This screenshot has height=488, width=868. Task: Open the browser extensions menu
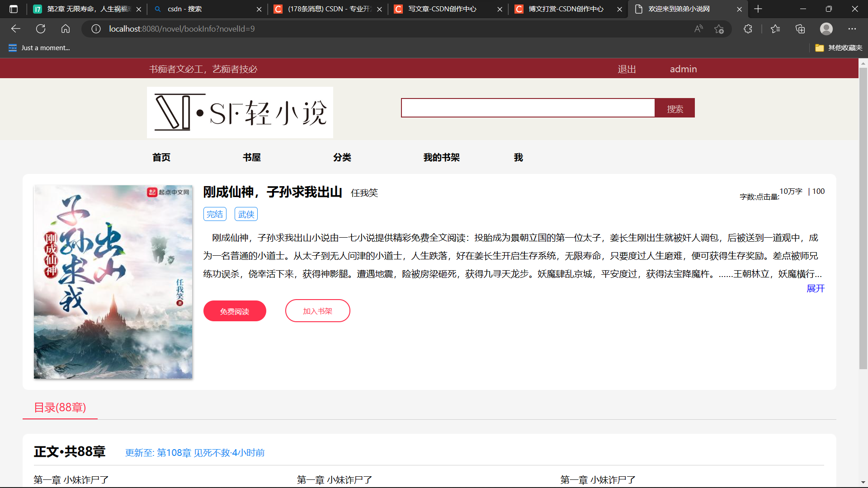[x=748, y=29]
